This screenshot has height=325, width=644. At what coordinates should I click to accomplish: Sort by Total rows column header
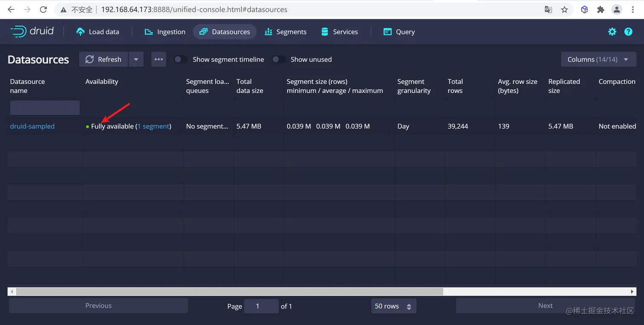(455, 86)
